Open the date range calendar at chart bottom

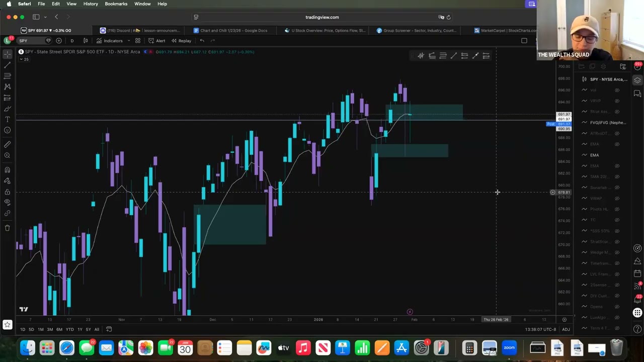point(109,329)
